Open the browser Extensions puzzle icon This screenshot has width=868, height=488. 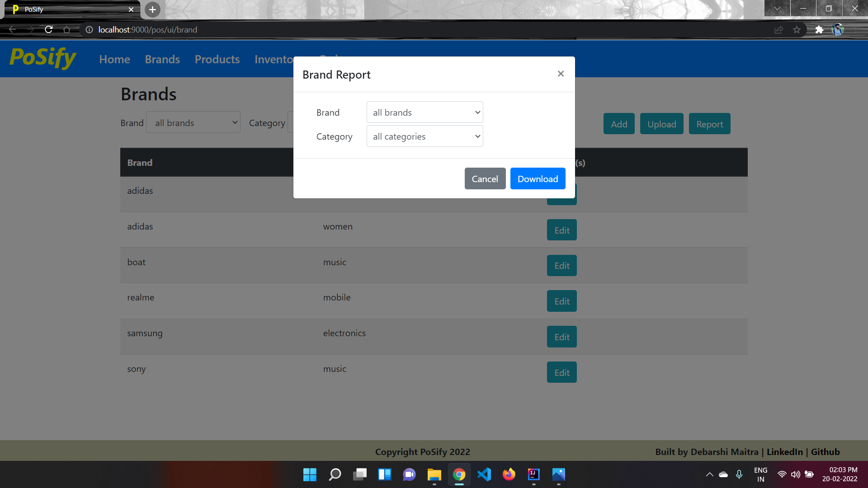[819, 30]
